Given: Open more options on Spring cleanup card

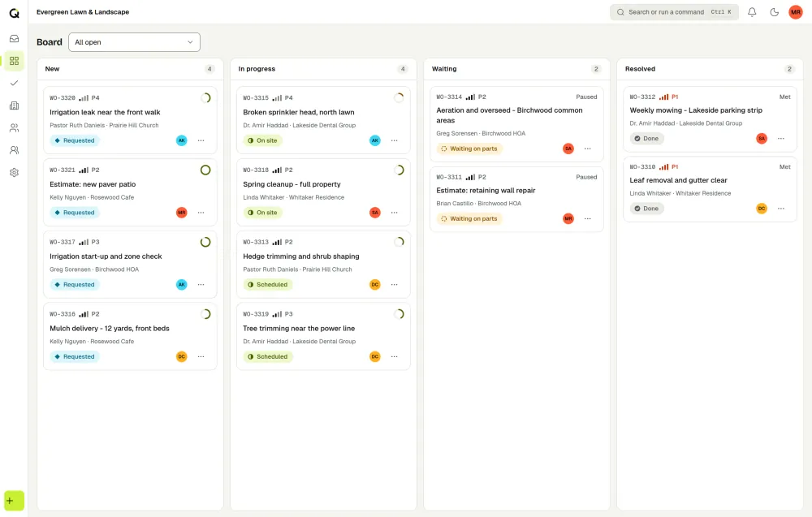Looking at the screenshot, I should 394,212.
